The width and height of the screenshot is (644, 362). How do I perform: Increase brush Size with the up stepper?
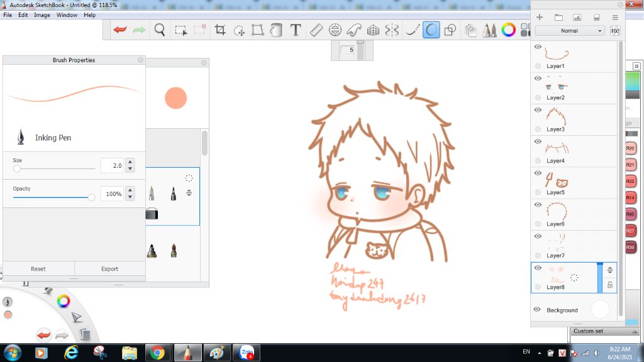click(130, 162)
